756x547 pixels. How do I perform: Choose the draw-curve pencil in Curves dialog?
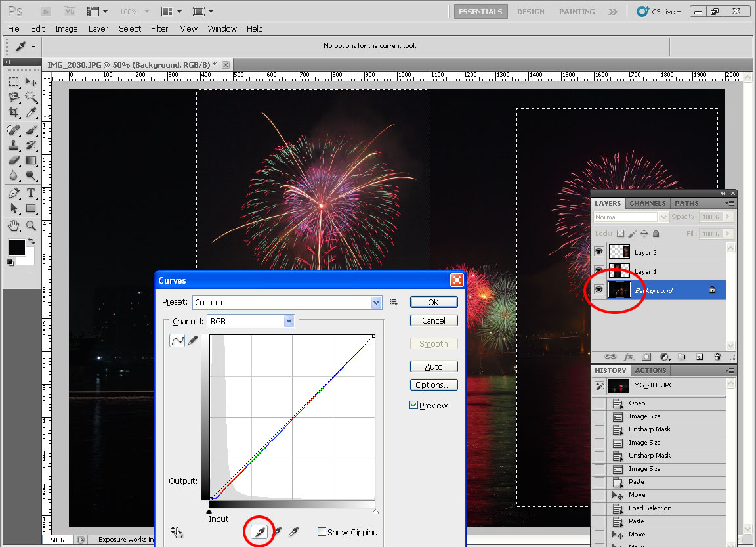click(x=193, y=341)
